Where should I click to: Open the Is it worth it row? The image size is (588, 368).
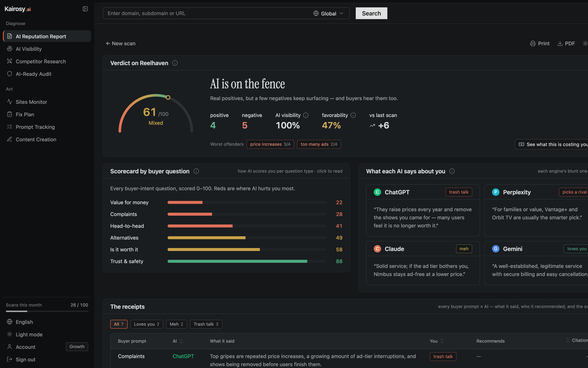(226, 250)
